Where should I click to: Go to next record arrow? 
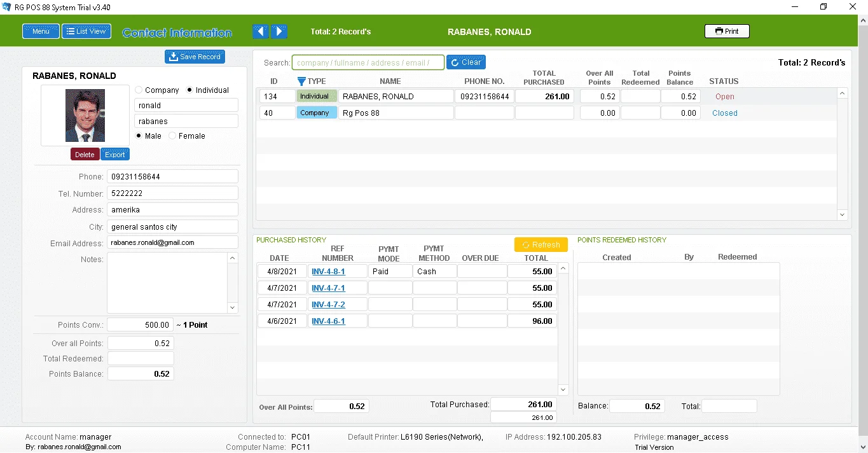coord(279,31)
